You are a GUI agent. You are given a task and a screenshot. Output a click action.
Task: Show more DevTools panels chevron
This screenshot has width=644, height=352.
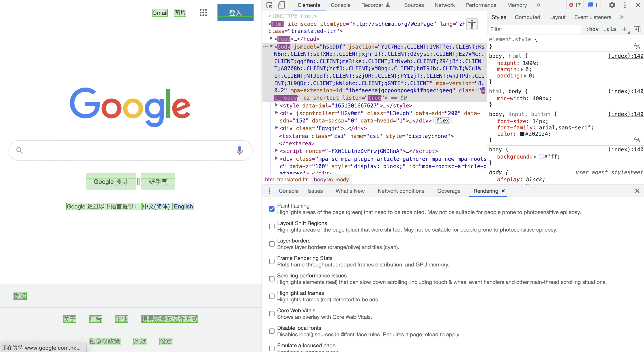[x=538, y=5]
